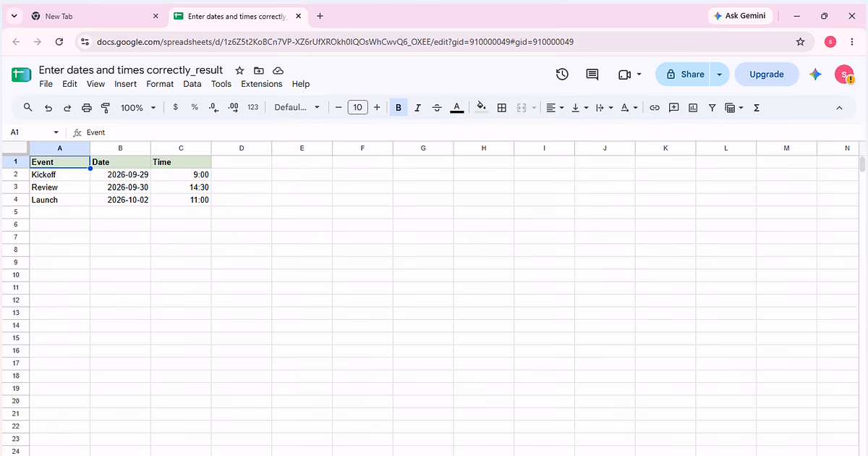Screen dimensions: 868x456
Task: Bookmark this page star icon
Action: click(x=800, y=42)
